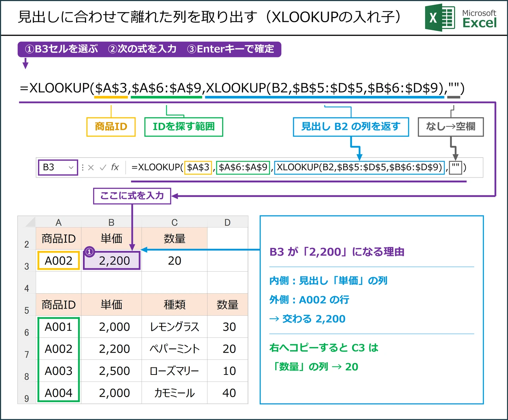The width and height of the screenshot is (508, 420).
Task: Click the formula bar confirm checkmark icon
Action: (103, 168)
